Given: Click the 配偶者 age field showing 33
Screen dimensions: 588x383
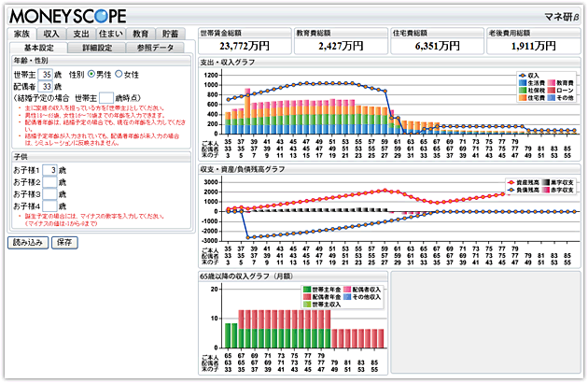Looking at the screenshot, I should click(x=46, y=87).
